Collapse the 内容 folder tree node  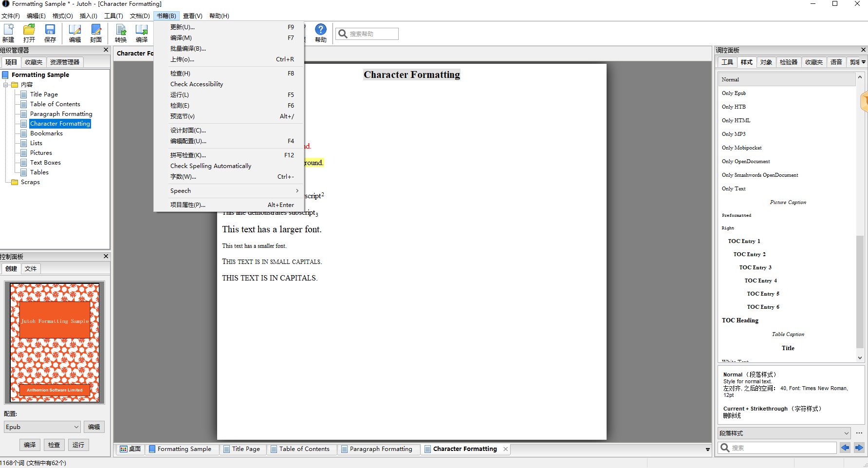[x=6, y=85]
